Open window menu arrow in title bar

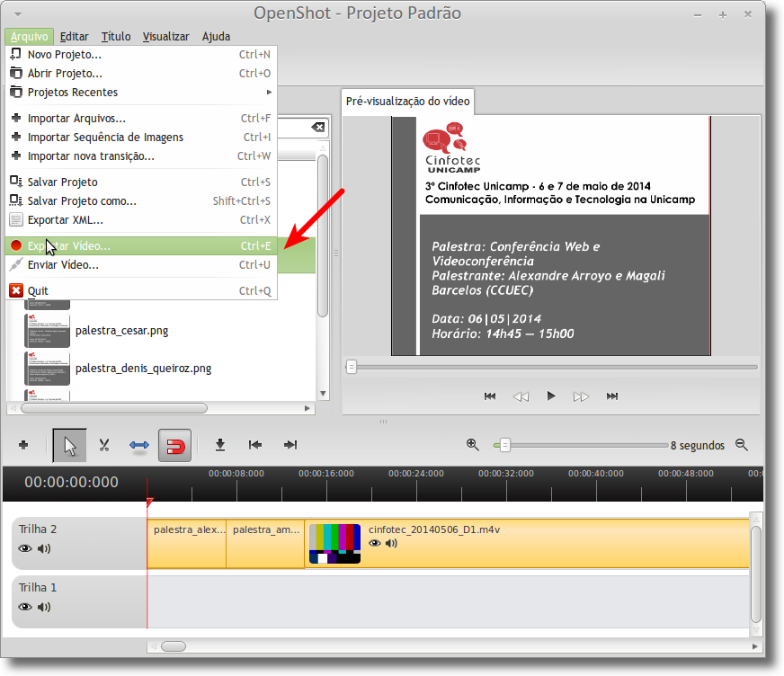pos(18,14)
